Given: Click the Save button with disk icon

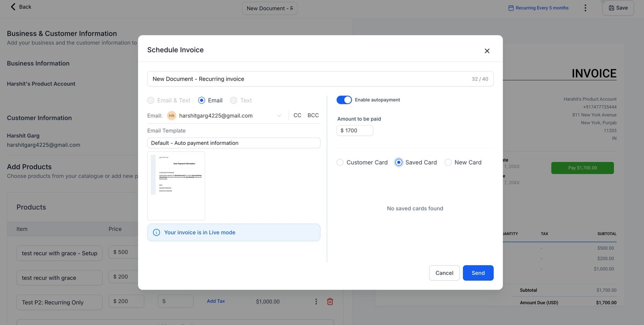Looking at the screenshot, I should point(618,8).
